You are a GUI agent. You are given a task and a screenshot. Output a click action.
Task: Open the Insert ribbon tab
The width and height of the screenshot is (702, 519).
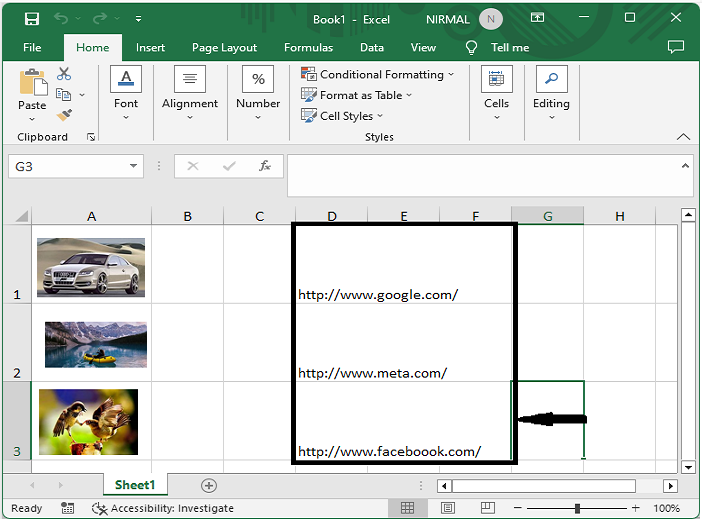point(150,47)
